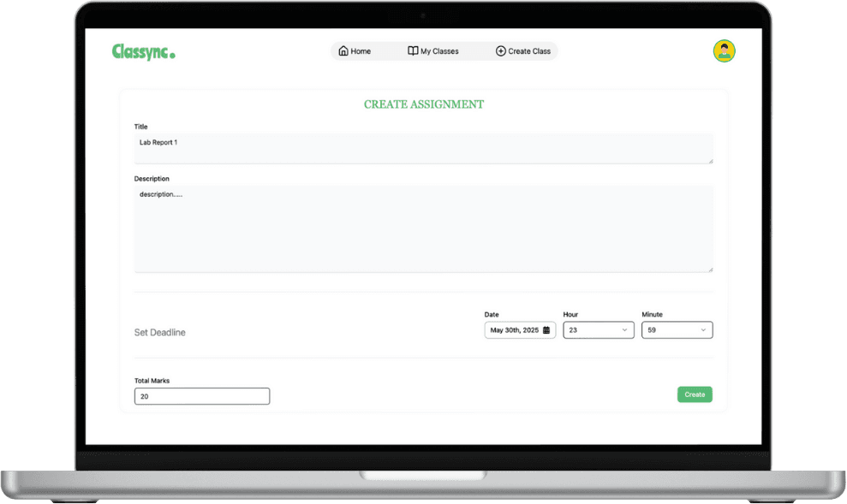Viewport: 847px width, 504px height.
Task: Click the Description box resize handle
Action: [710, 269]
